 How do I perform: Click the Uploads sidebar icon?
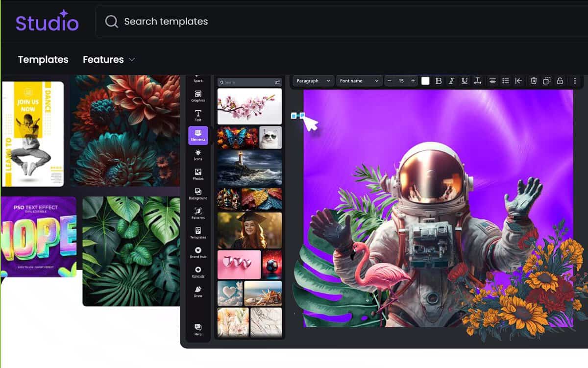[198, 272]
